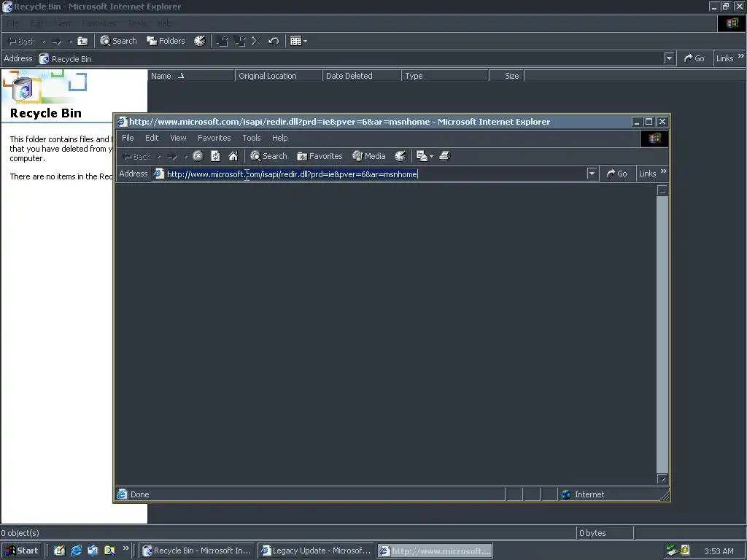
Task: Click Copy To icon in Recycle Bin toolbar
Action: tap(239, 41)
